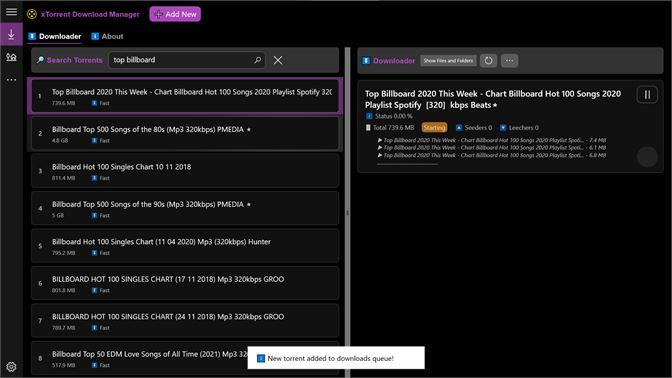Switch to the Downloader tab
Image resolution: width=672 pixels, height=378 pixels.
(x=55, y=36)
